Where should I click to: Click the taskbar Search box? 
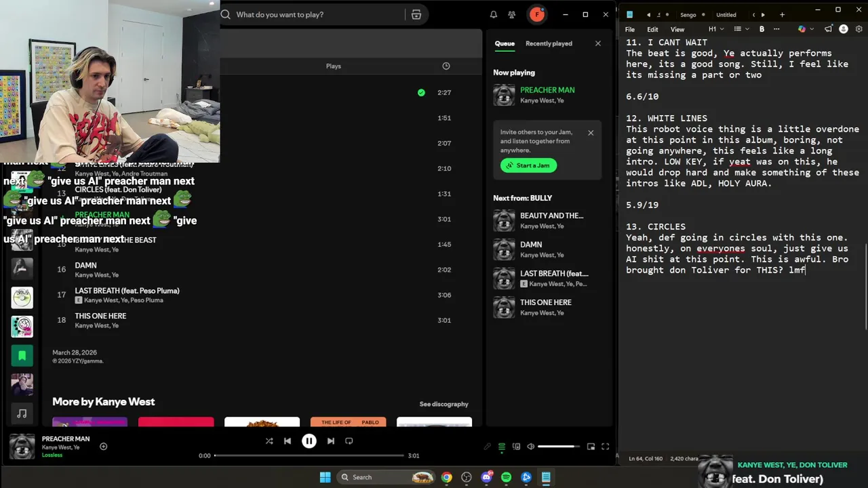click(x=386, y=477)
